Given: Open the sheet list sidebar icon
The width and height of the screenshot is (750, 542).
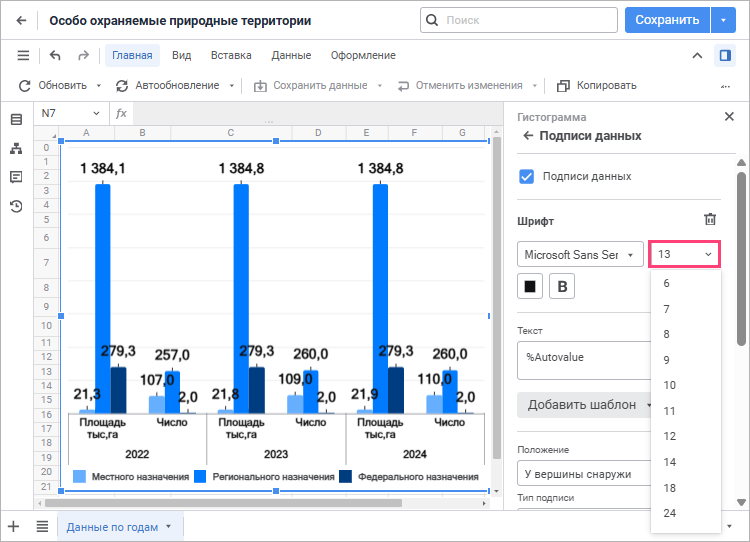Looking at the screenshot, I should (x=16, y=120).
